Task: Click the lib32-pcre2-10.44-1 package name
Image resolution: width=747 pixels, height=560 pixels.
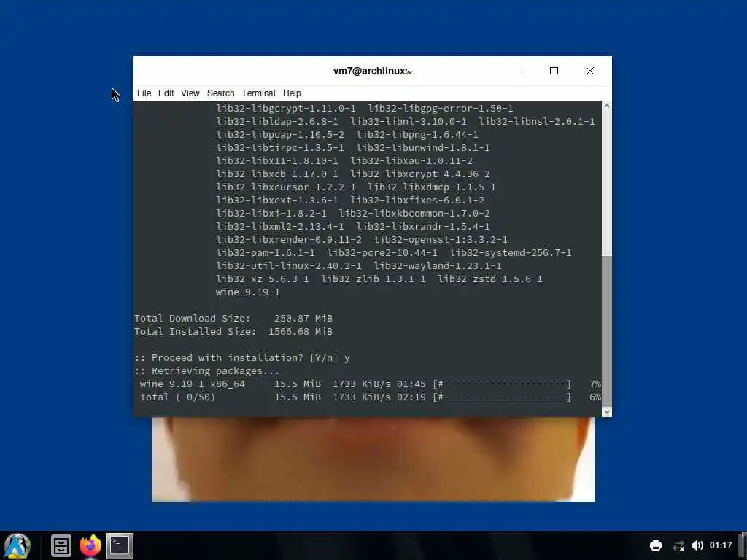Action: [382, 252]
